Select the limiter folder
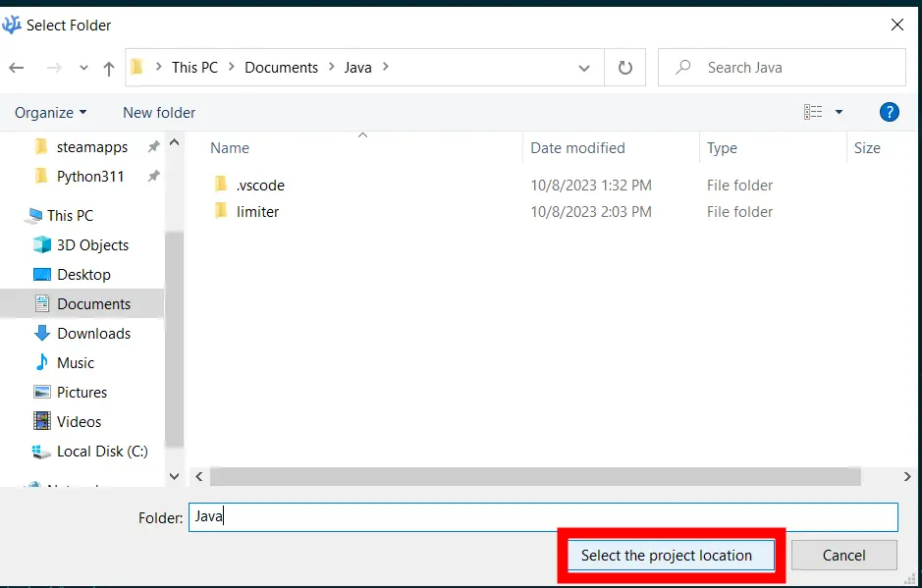 (257, 212)
